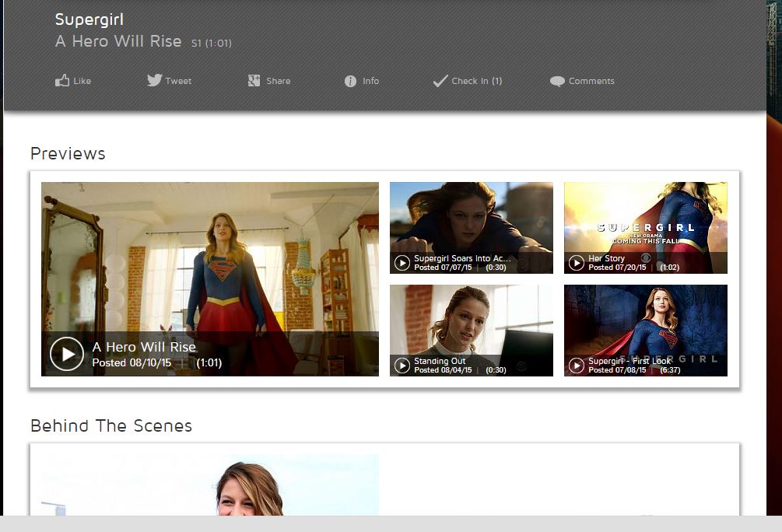Screen dimensions: 782x532
Task: Open the A Hero Will Rise large thumbnail
Action: [x=210, y=278]
